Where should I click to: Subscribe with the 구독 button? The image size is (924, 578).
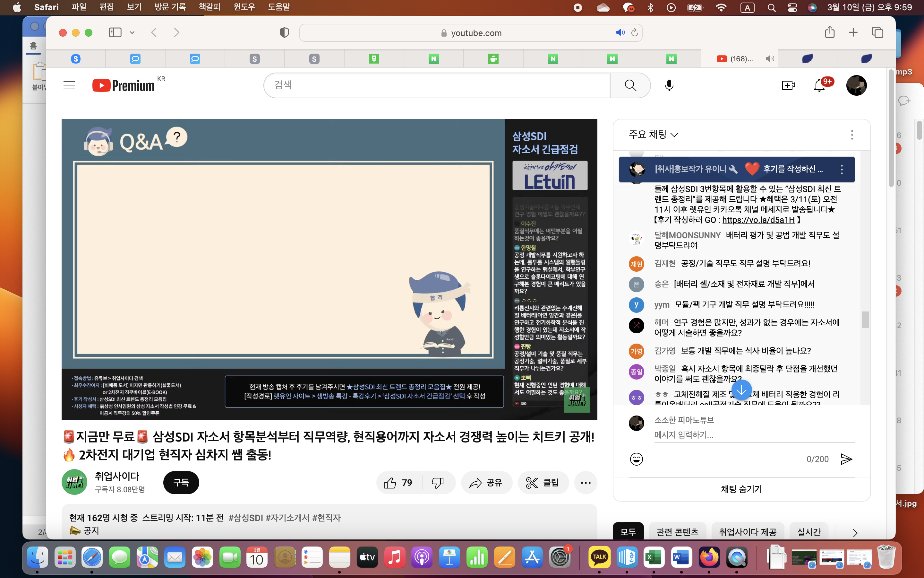pyautogui.click(x=181, y=483)
